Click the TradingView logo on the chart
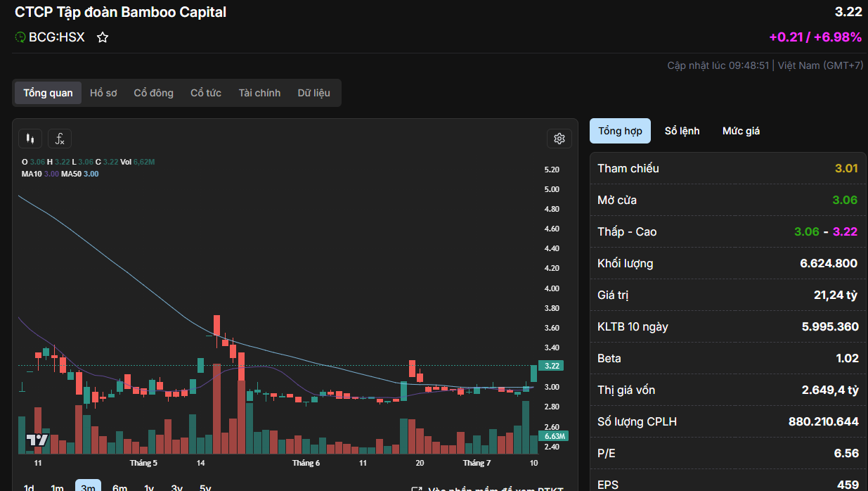Screen dimensions: 868x491 pyautogui.click(x=37, y=440)
